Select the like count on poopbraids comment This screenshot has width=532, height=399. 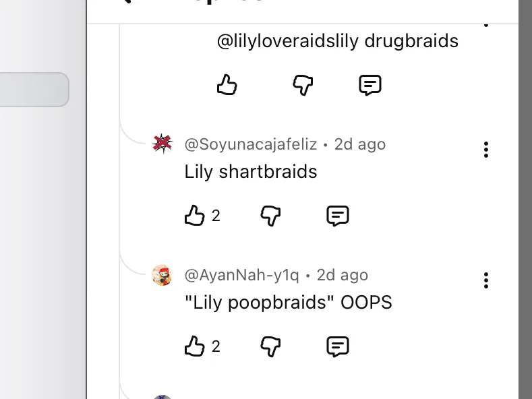pyautogui.click(x=216, y=346)
